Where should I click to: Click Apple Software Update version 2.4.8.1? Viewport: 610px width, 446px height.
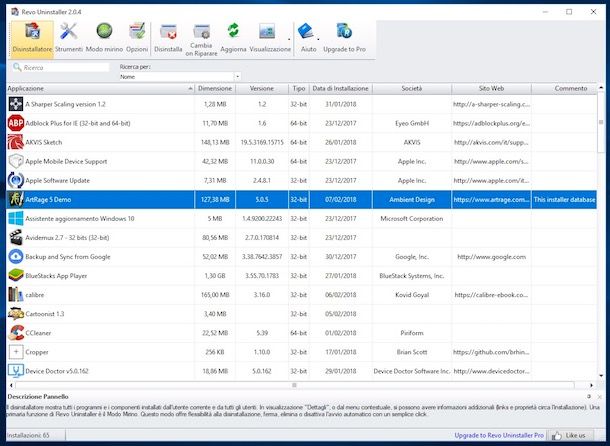(262, 181)
